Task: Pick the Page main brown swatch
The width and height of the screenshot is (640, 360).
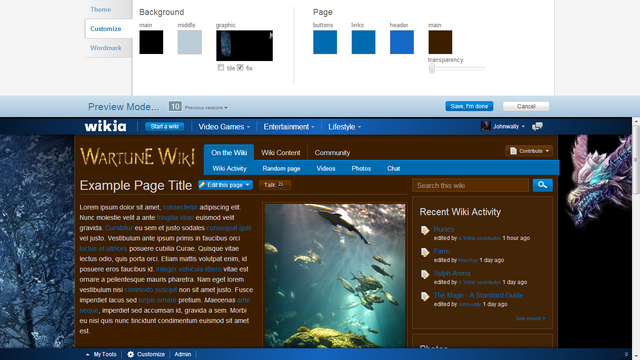Action: point(440,42)
